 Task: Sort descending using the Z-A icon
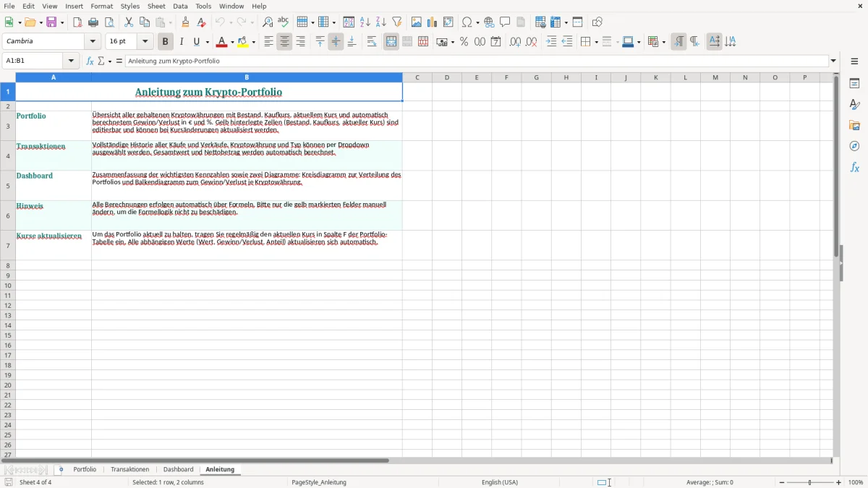[x=380, y=22]
